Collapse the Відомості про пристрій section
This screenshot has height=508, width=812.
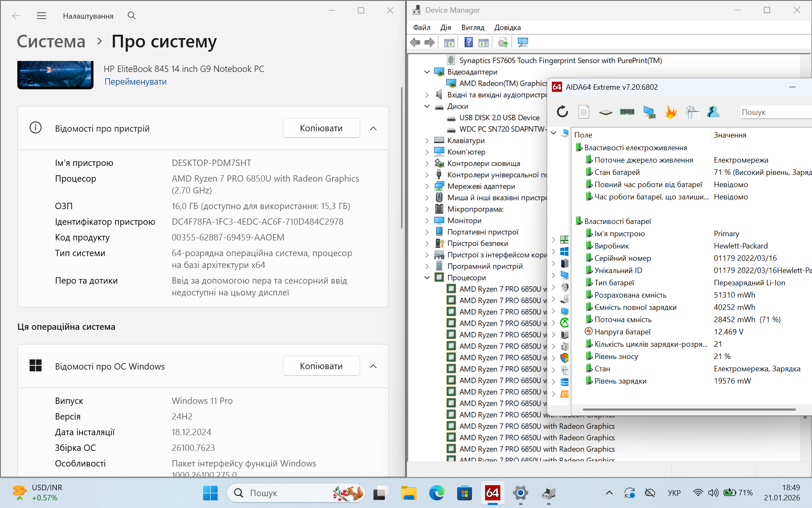373,128
